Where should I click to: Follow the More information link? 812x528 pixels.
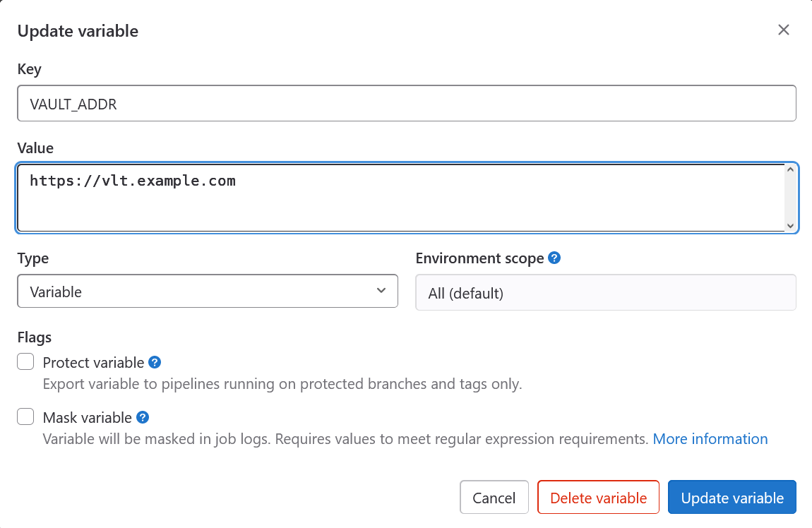(710, 439)
